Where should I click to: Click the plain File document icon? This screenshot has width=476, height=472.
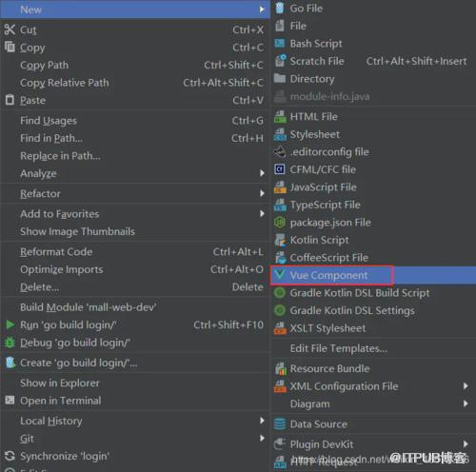tap(280, 26)
